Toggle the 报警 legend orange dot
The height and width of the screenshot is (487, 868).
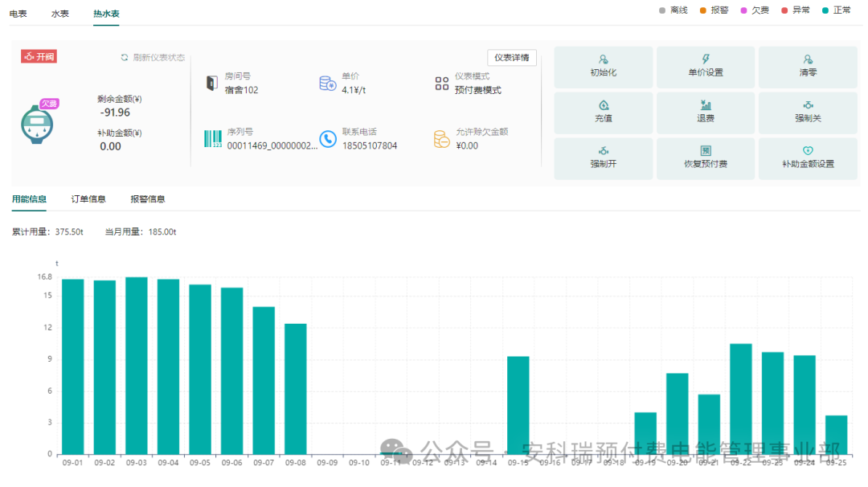click(703, 10)
